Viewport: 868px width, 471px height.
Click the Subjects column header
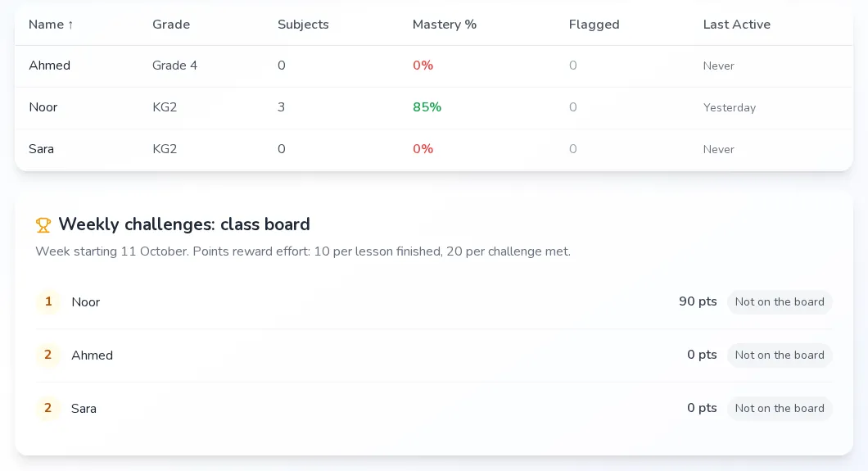coord(303,25)
